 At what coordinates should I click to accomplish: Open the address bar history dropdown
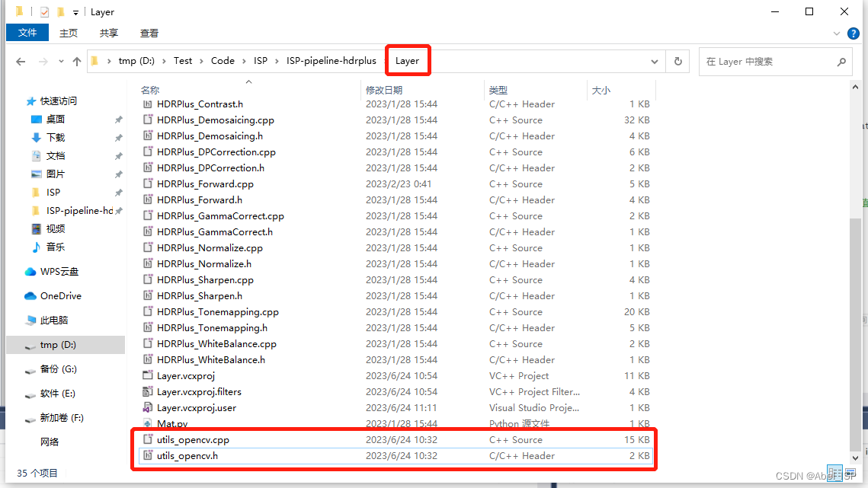tap(654, 62)
